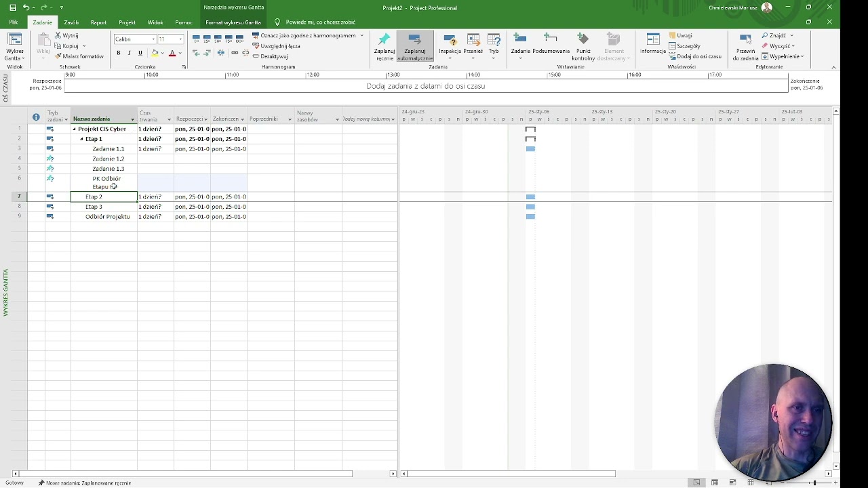
Task: Open Inspekcja task inspector
Action: click(450, 47)
